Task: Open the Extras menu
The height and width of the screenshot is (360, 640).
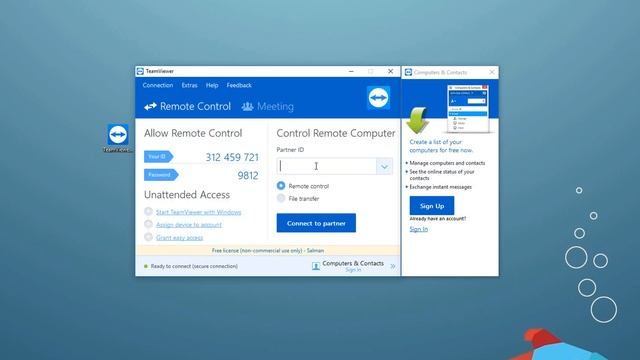Action: [189, 85]
